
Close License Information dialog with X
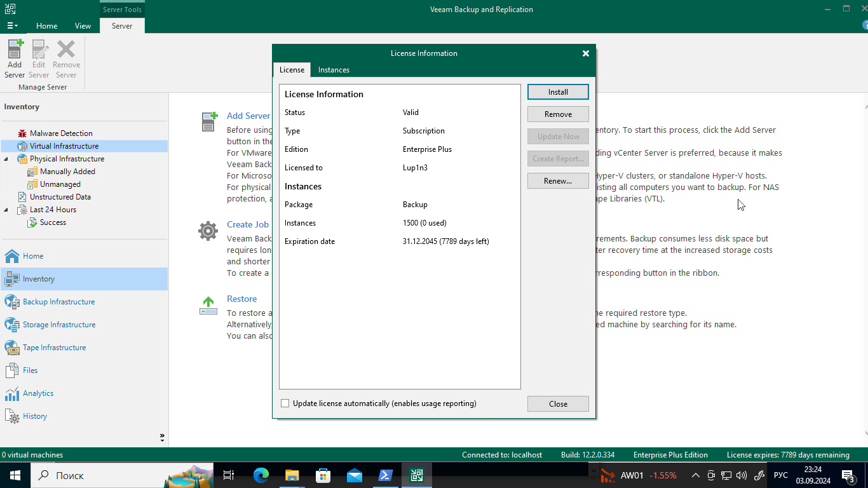[x=586, y=53]
